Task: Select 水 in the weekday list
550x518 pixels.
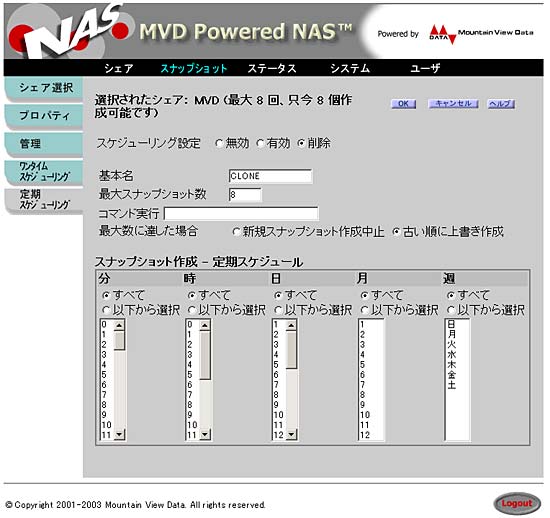Action: [451, 354]
